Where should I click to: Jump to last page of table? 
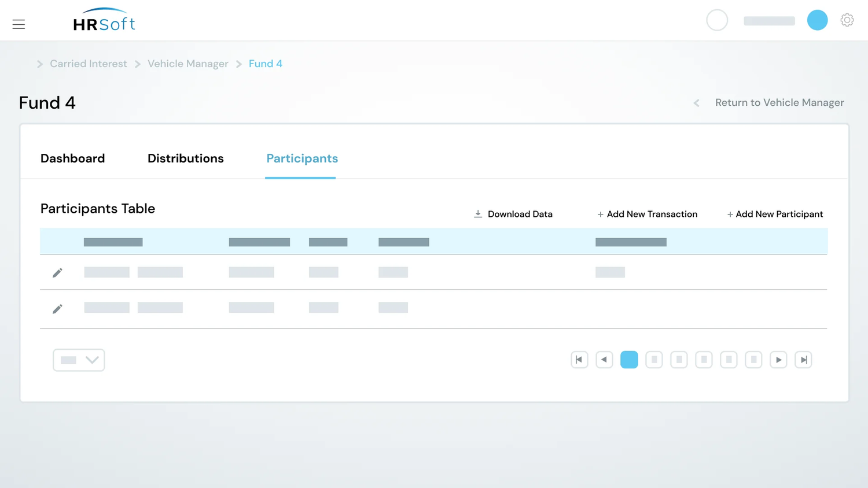[x=803, y=360]
